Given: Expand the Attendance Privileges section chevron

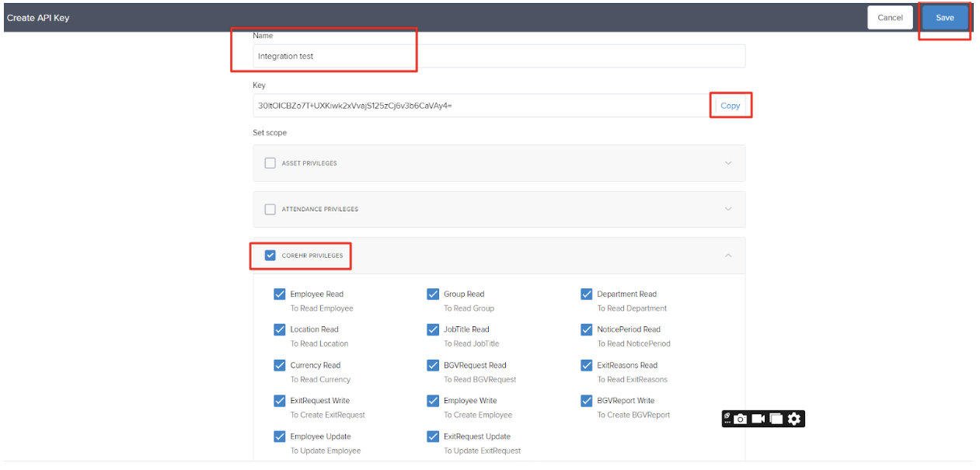Looking at the screenshot, I should point(728,209).
